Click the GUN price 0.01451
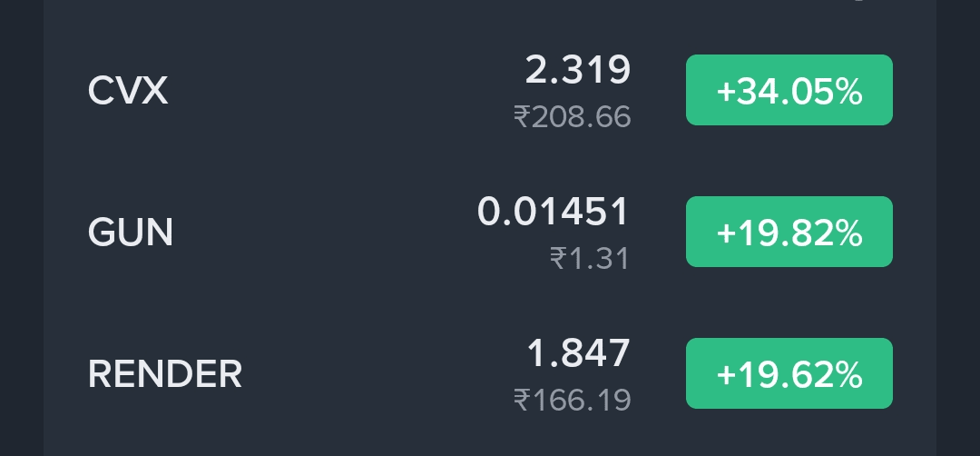 pos(553,212)
